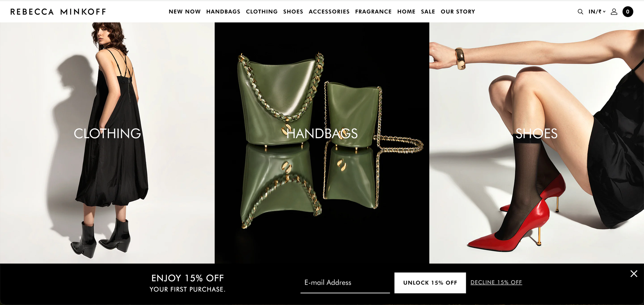This screenshot has width=644, height=305.
Task: Go to the Clothing menu item
Action: 262,12
